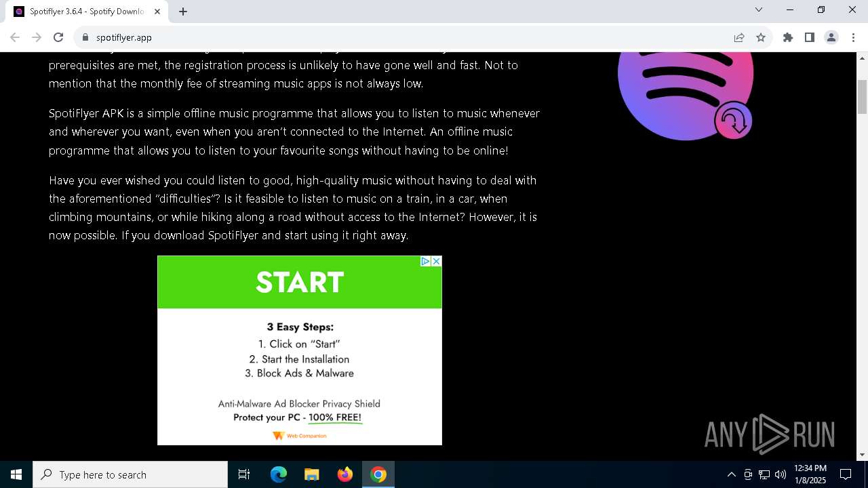Open the Chrome profile avatar
The height and width of the screenshot is (488, 868).
click(x=831, y=37)
